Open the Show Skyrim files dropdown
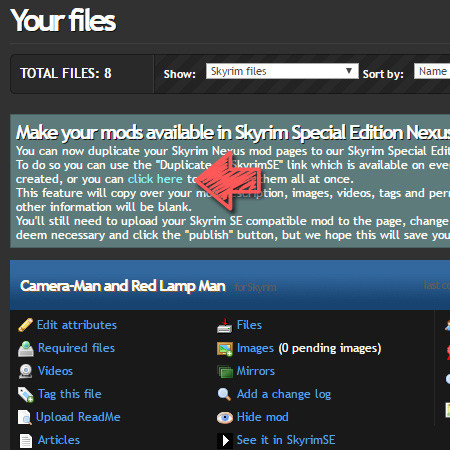The width and height of the screenshot is (450, 450). point(282,71)
